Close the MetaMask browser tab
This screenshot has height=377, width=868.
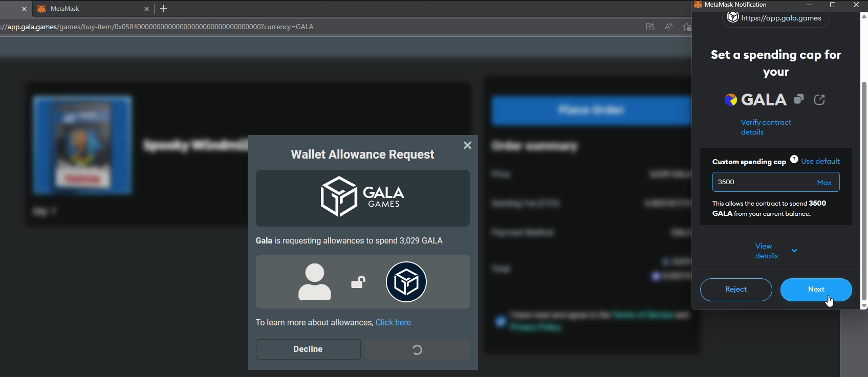click(147, 9)
